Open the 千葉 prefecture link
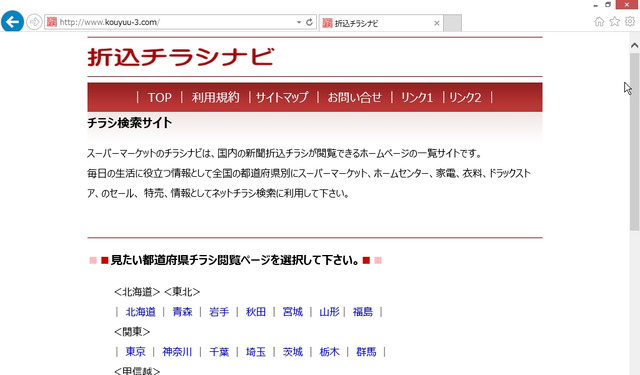The image size is (640, 375). [219, 352]
